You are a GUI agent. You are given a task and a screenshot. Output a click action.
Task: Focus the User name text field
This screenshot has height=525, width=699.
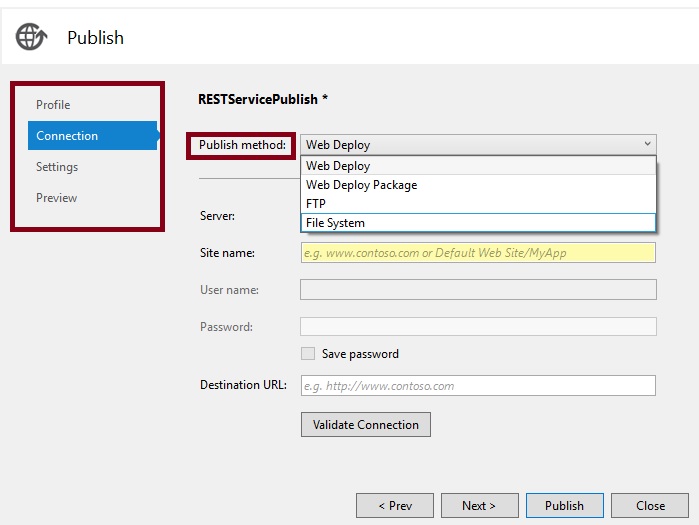(x=478, y=290)
